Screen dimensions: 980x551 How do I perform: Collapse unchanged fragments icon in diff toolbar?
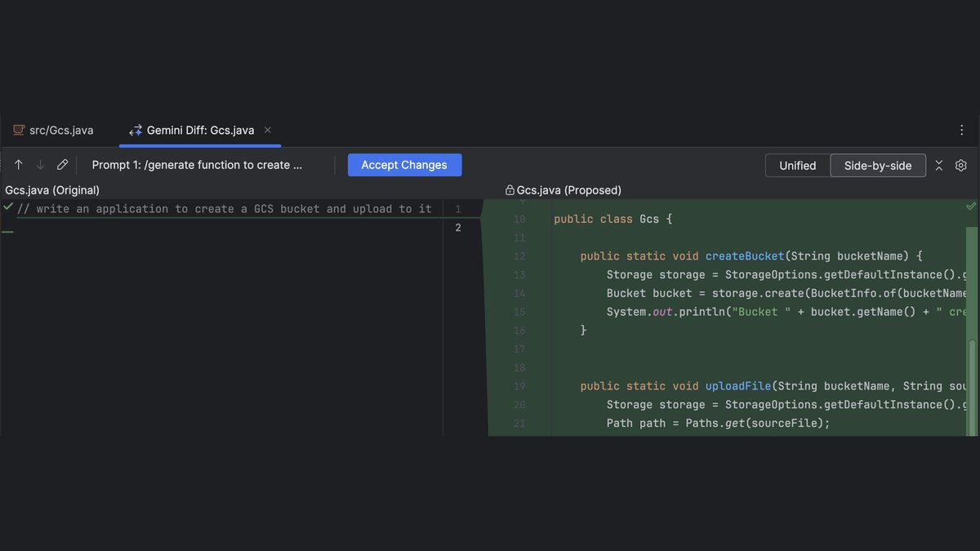pos(939,166)
